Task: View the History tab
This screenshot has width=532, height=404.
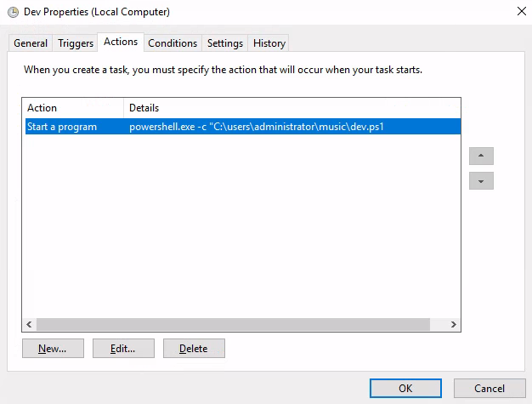Action: click(x=269, y=43)
